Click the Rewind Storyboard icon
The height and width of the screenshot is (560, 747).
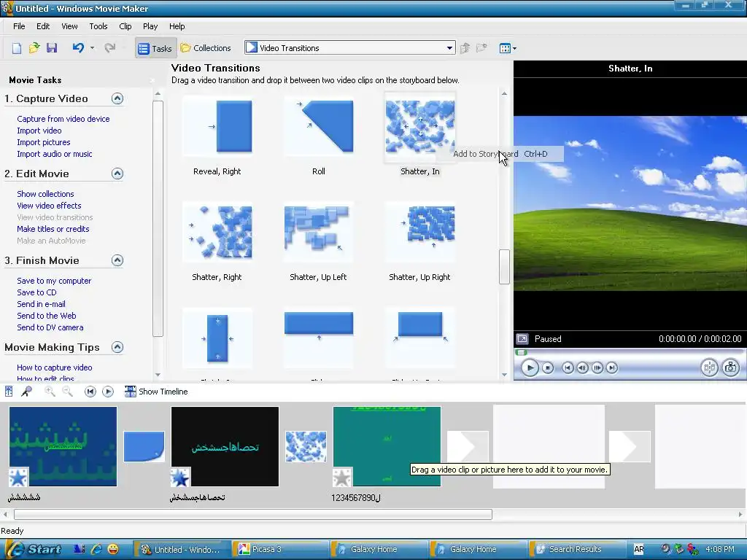(90, 392)
